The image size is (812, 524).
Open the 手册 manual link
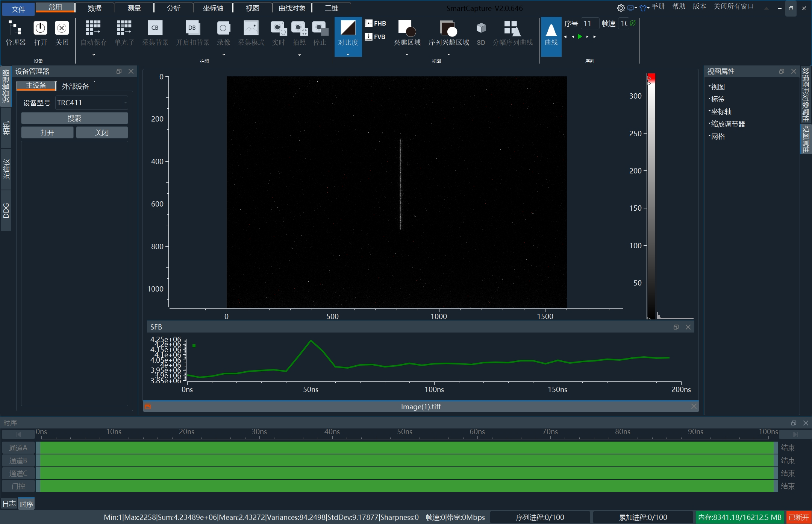coord(658,6)
